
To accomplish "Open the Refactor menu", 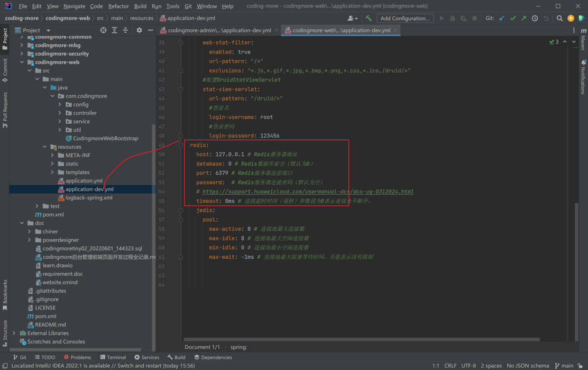I will click(118, 6).
